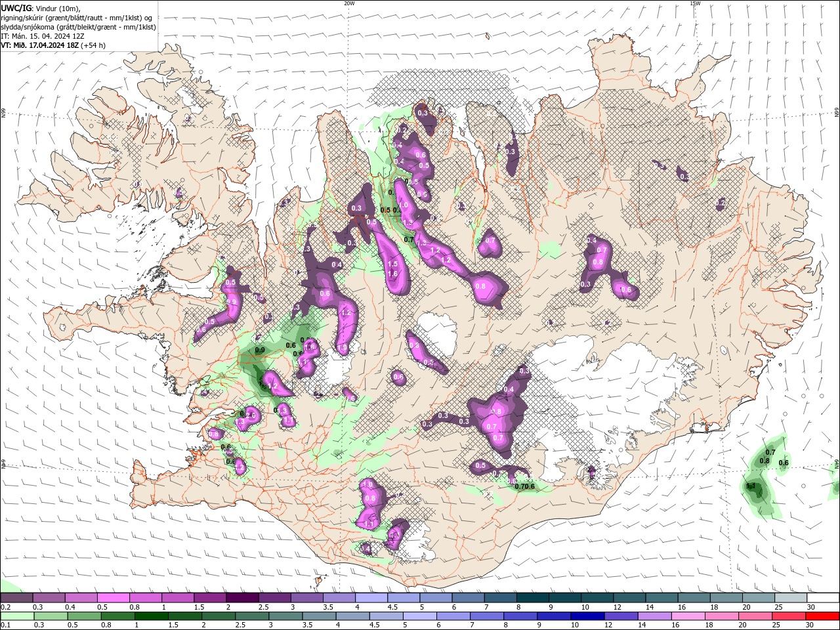Screen dimensions: 840x630
Task: Select the dark teal 8–9 snow legend swatch
Action: (x=532, y=597)
